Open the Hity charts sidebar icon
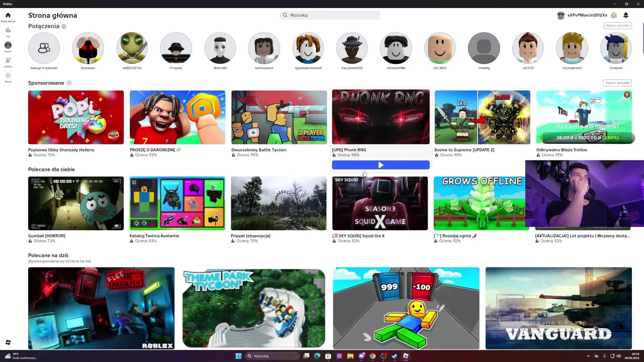The width and height of the screenshot is (644, 362). [x=8, y=30]
